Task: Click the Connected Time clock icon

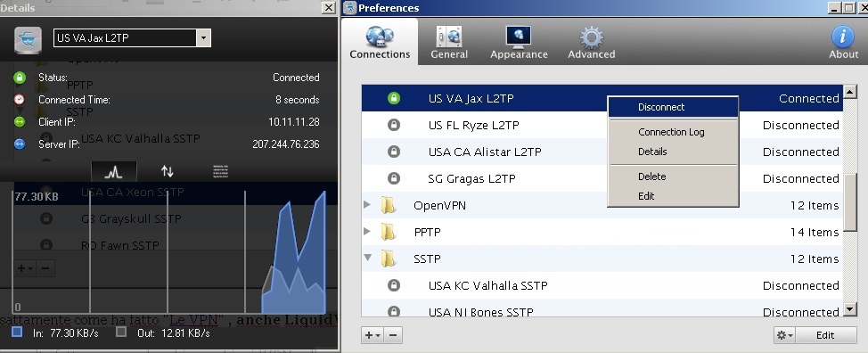Action: click(20, 100)
